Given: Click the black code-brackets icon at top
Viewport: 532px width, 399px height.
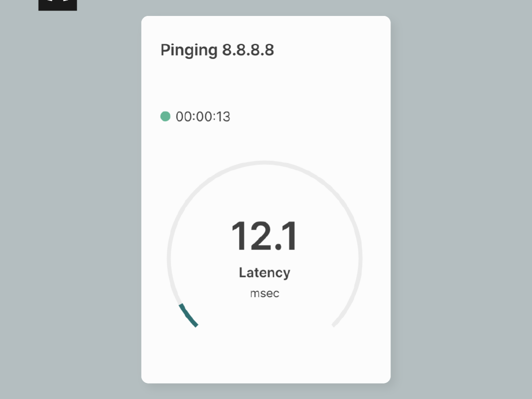Looking at the screenshot, I should point(58,5).
